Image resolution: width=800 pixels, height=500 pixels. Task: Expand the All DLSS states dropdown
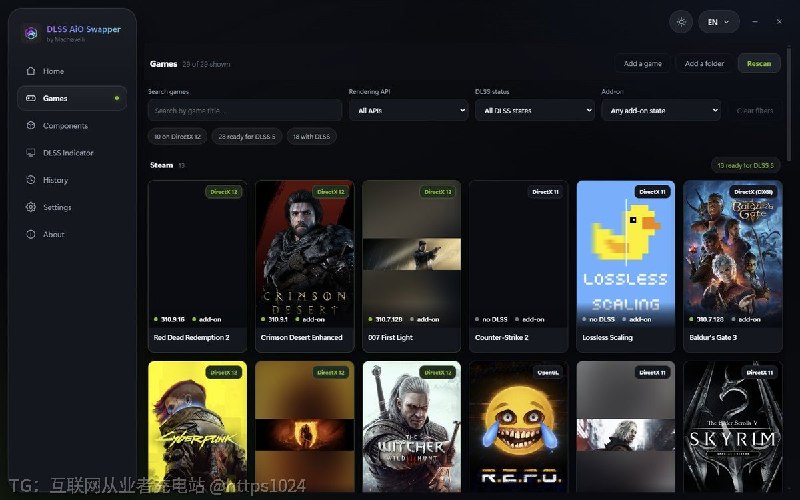point(535,110)
